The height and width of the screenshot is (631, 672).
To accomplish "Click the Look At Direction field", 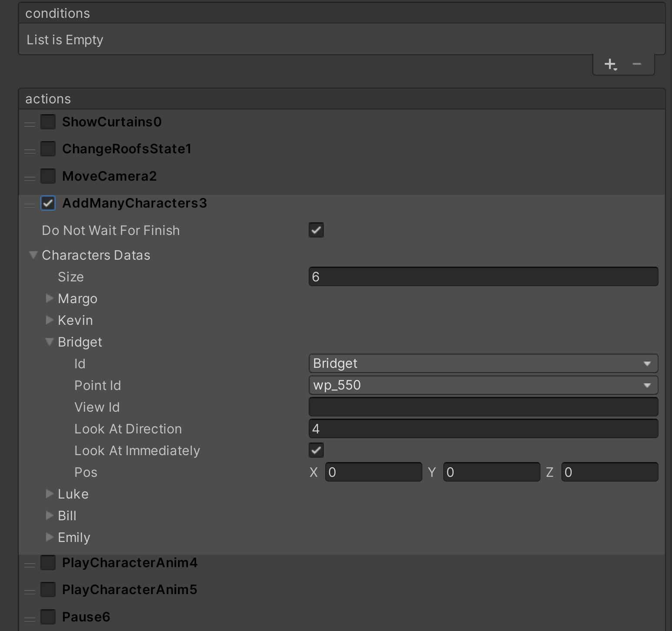I will (x=483, y=429).
